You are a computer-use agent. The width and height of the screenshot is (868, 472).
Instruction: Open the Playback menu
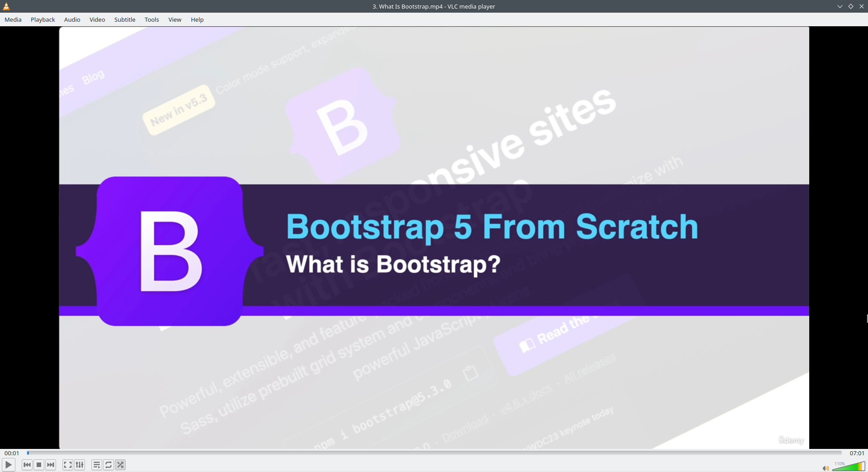point(42,19)
